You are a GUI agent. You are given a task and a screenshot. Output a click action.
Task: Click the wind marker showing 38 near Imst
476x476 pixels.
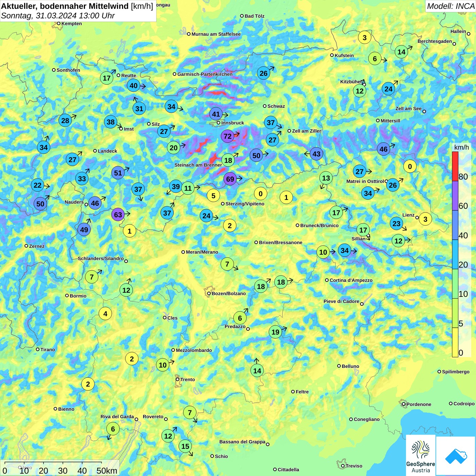coord(111,122)
